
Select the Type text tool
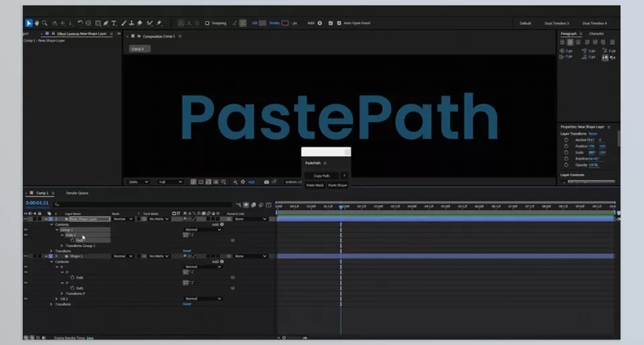coord(114,23)
